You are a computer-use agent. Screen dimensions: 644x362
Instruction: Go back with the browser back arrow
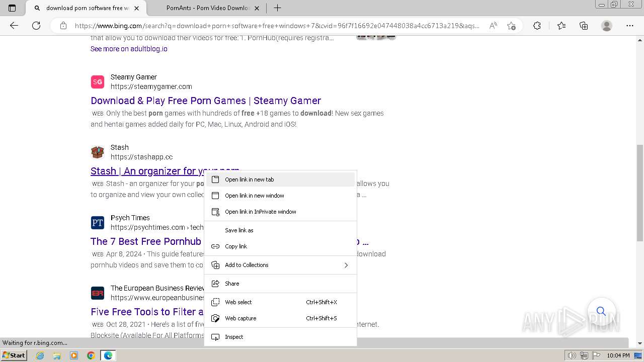click(14, 26)
